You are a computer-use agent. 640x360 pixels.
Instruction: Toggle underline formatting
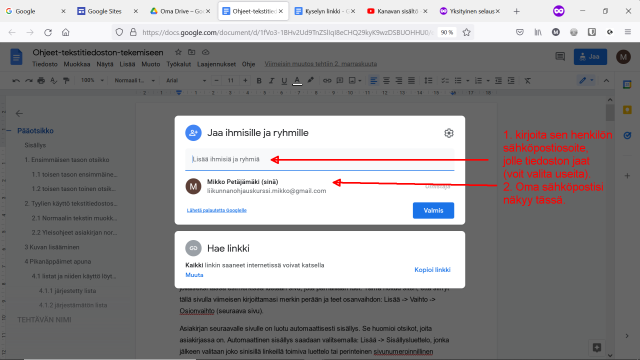coord(284,81)
